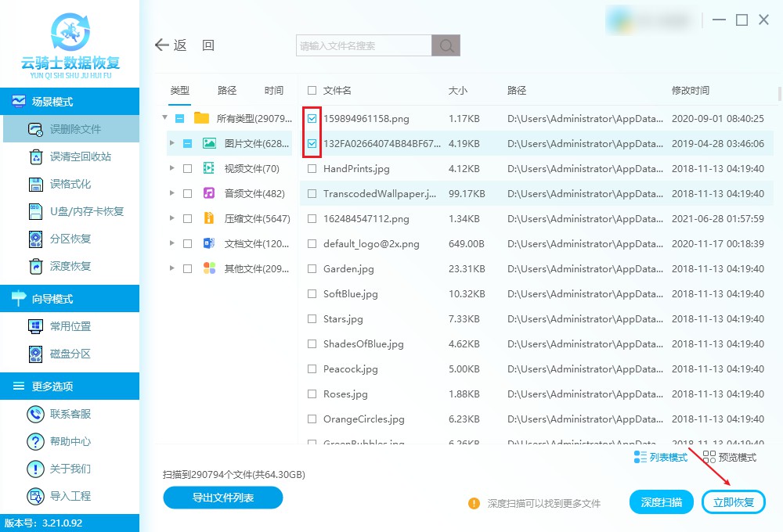Check the HandPrints.jpg checkbox
Viewport: 783px width, 532px height.
coord(312,169)
